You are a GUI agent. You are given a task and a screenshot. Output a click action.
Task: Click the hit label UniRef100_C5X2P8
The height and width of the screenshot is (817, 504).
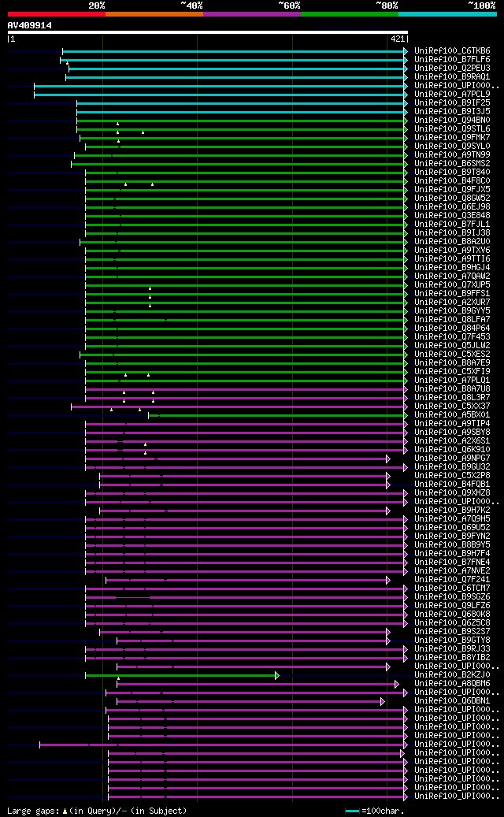(x=452, y=476)
